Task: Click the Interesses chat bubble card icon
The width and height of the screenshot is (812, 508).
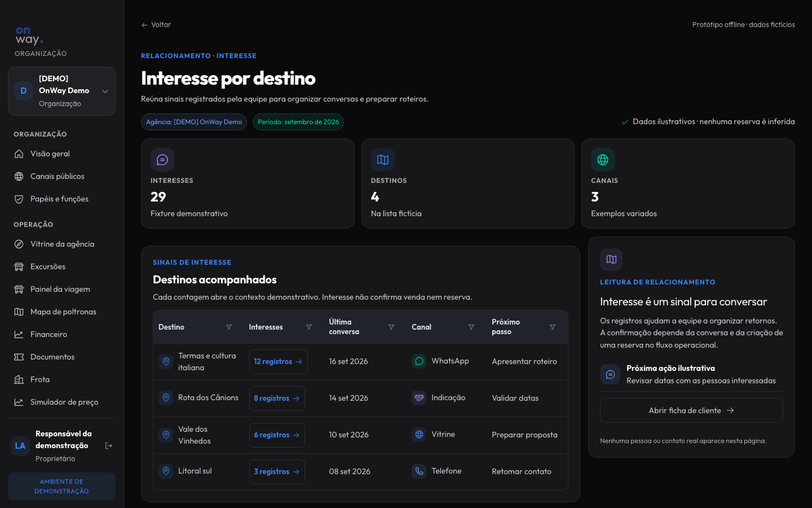Action: (x=162, y=160)
